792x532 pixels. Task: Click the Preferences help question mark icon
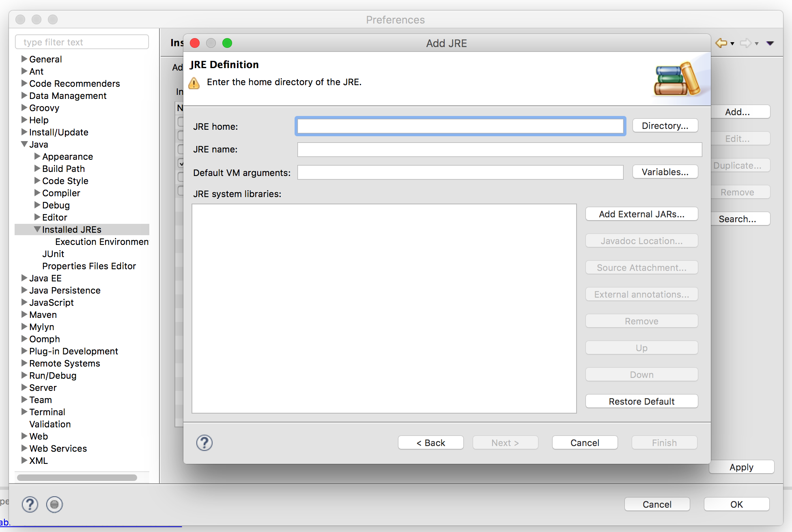[x=30, y=504]
